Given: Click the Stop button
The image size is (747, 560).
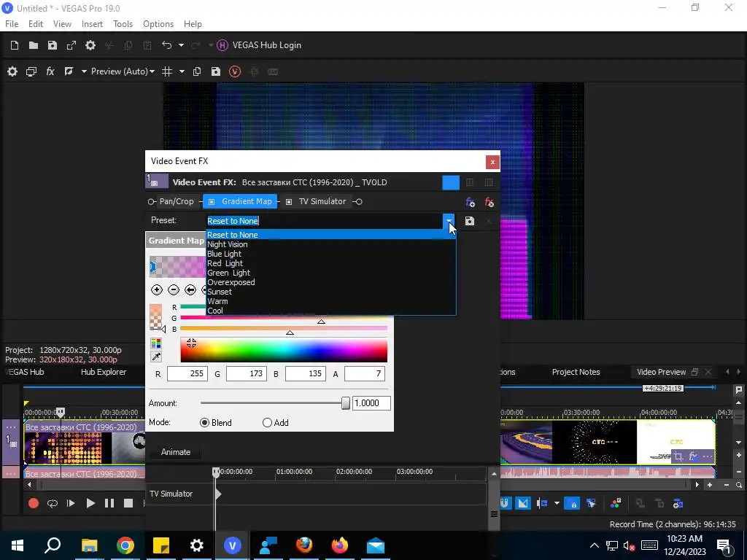Looking at the screenshot, I should click(128, 503).
